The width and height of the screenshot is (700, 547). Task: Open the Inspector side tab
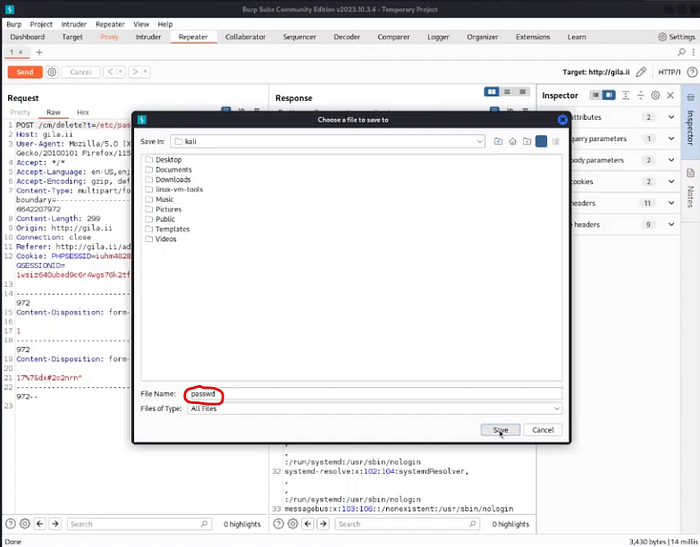tap(690, 122)
